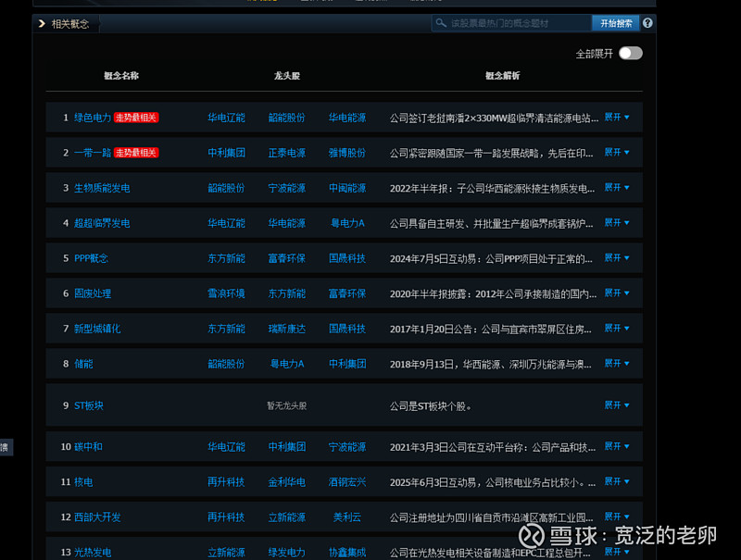Expand the 储能 row details
This screenshot has width=741, height=560.
(617, 363)
